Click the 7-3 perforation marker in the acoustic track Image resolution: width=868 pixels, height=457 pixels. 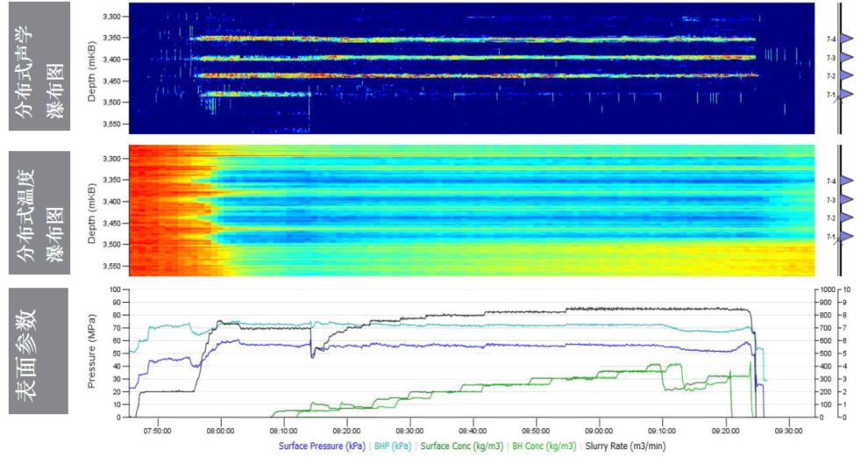pos(846,58)
